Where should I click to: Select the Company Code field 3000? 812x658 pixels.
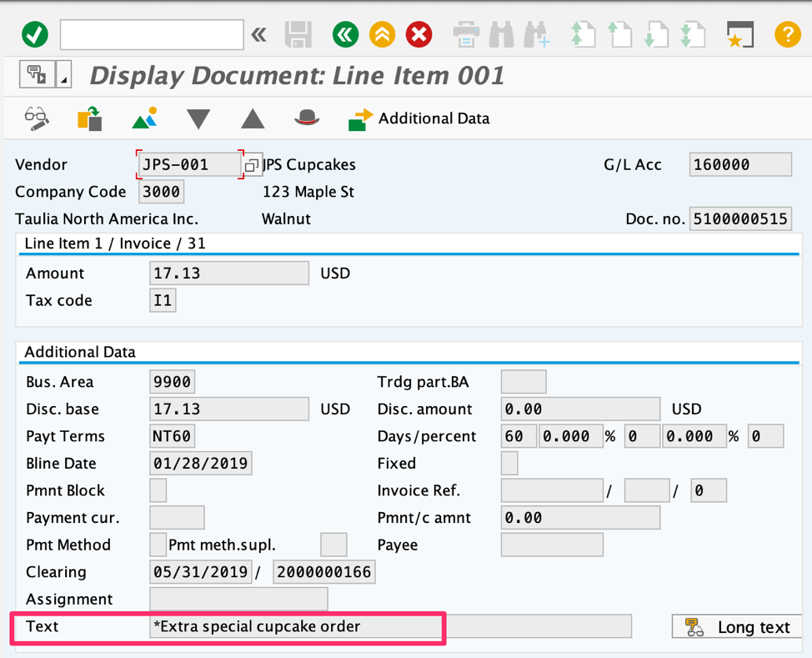[x=162, y=192]
